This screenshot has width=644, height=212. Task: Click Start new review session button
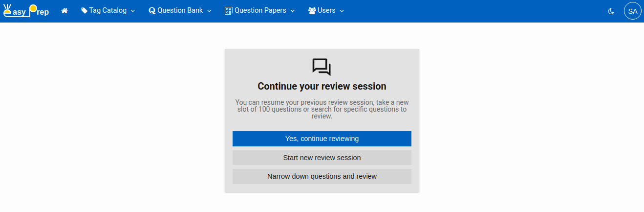(322, 158)
